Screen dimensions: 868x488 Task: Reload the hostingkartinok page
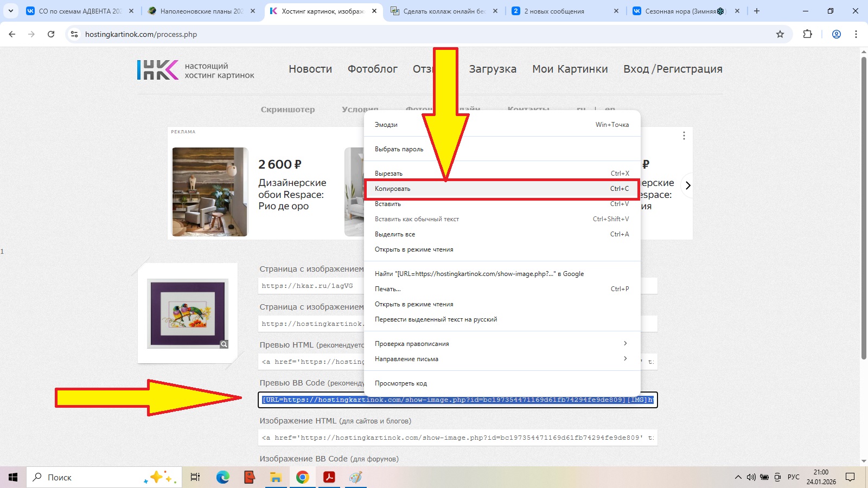(x=51, y=34)
